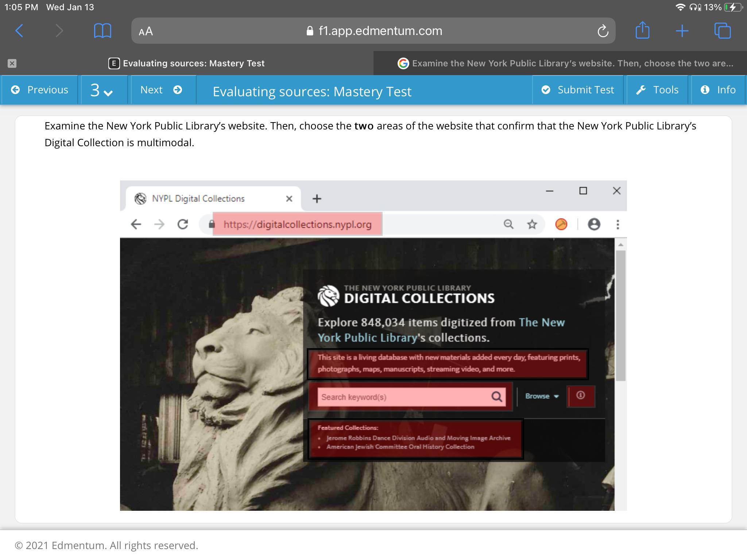This screenshot has width=747, height=560.
Task: Open the Safari share sheet
Action: (x=642, y=30)
